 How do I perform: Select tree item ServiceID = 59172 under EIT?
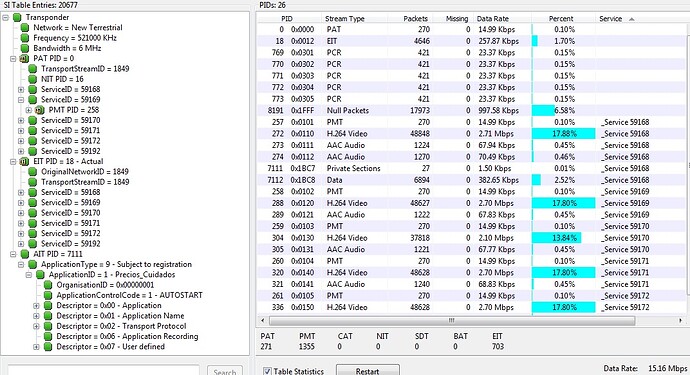click(70, 233)
